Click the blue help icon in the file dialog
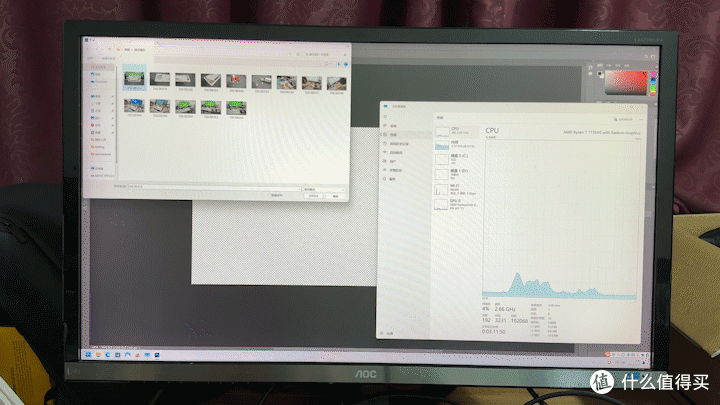The height and width of the screenshot is (405, 720). [x=346, y=64]
